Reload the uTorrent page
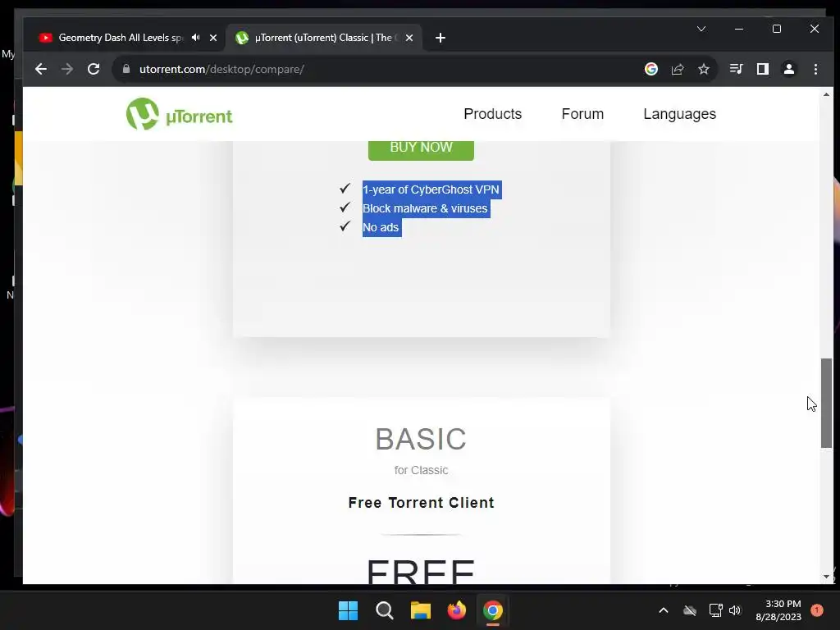The width and height of the screenshot is (840, 630). coord(94,69)
